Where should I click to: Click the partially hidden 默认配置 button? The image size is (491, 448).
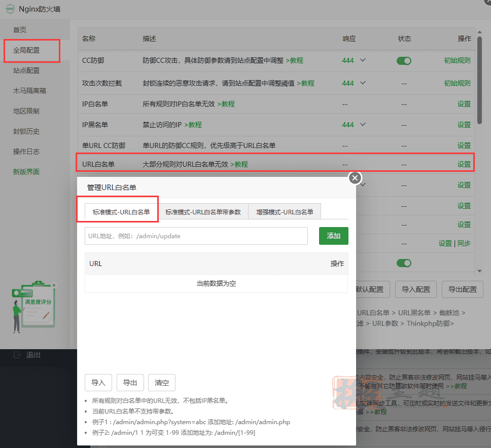coord(373,289)
